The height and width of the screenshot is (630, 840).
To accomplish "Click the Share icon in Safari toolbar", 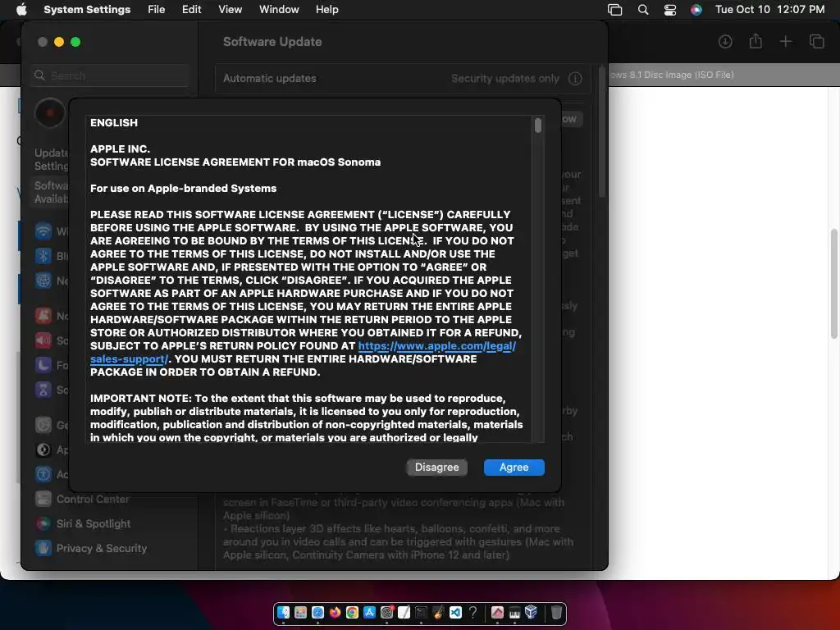I will [756, 41].
